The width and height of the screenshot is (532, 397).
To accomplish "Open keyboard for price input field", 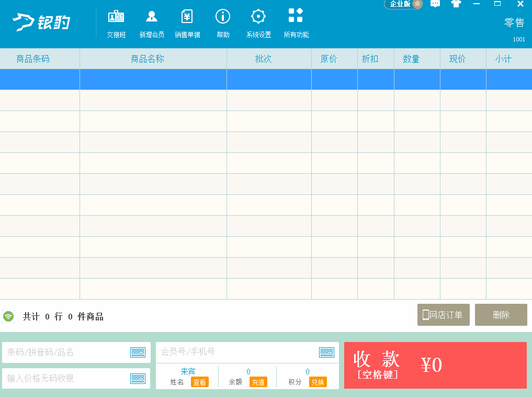I will [138, 378].
